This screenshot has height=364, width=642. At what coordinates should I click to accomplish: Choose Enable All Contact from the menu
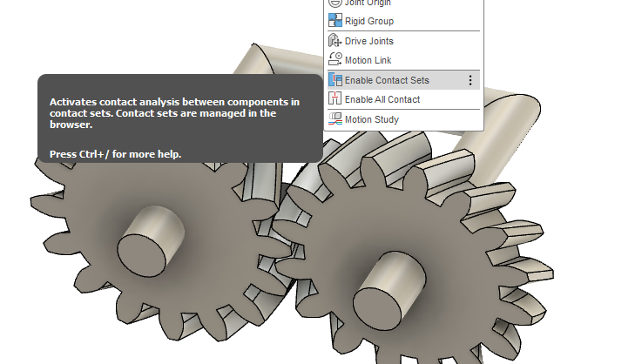[403, 99]
